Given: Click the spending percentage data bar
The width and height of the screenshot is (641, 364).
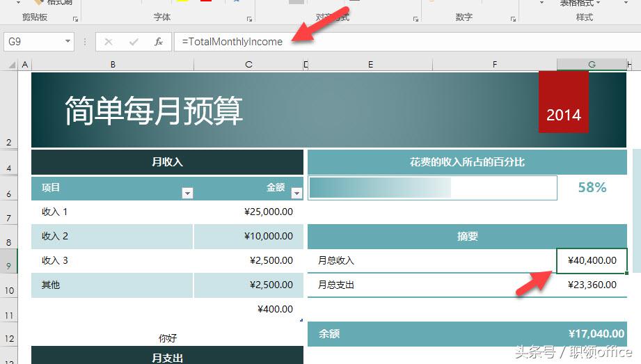Looking at the screenshot, I should pos(432,188).
